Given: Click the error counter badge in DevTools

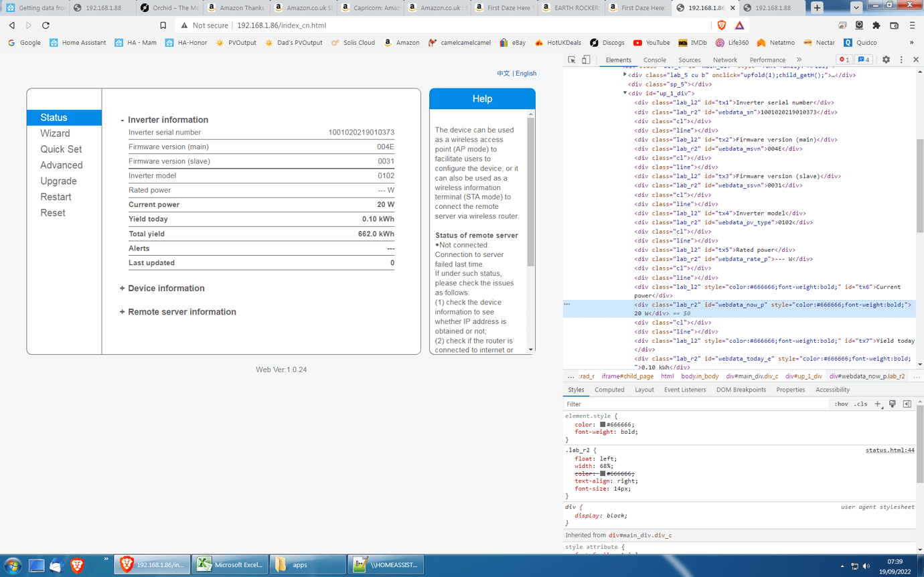Looking at the screenshot, I should coord(845,60).
